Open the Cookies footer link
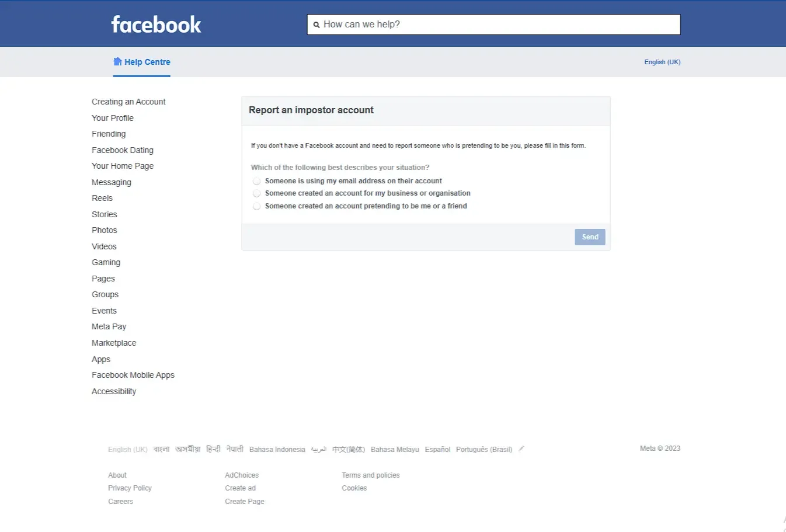786x532 pixels. pyautogui.click(x=354, y=488)
